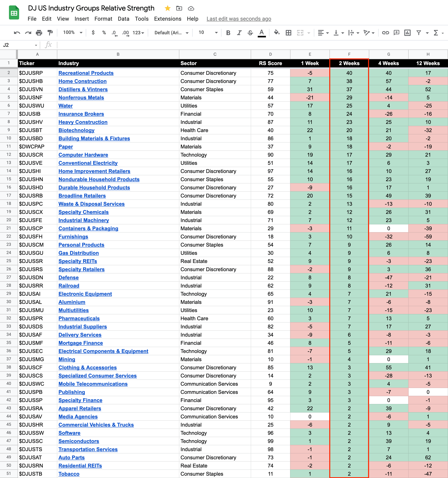448x478 pixels.
Task: Open the Extensions menu
Action: point(167,19)
